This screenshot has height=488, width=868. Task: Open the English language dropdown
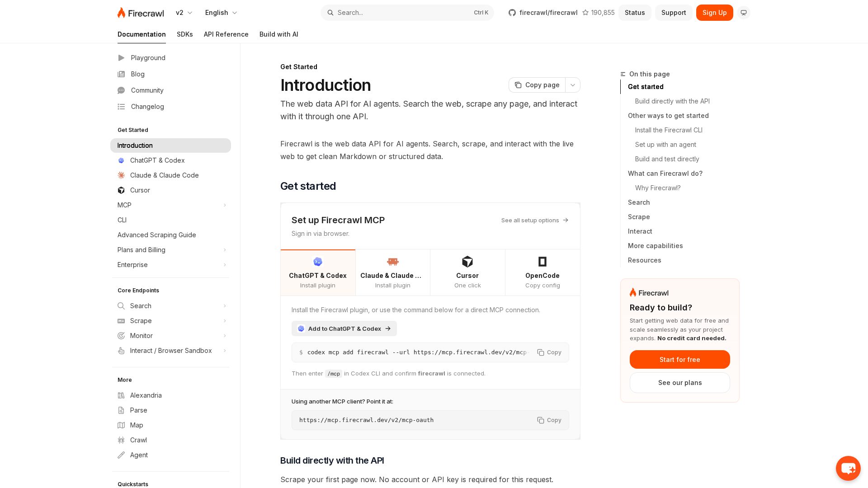click(221, 13)
